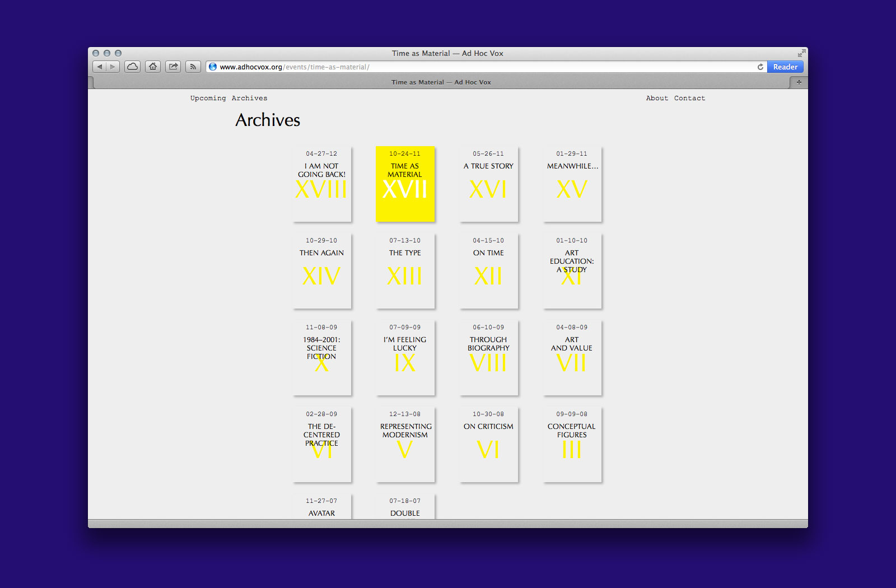896x588 pixels.
Task: Open The Type event card
Action: (x=405, y=271)
